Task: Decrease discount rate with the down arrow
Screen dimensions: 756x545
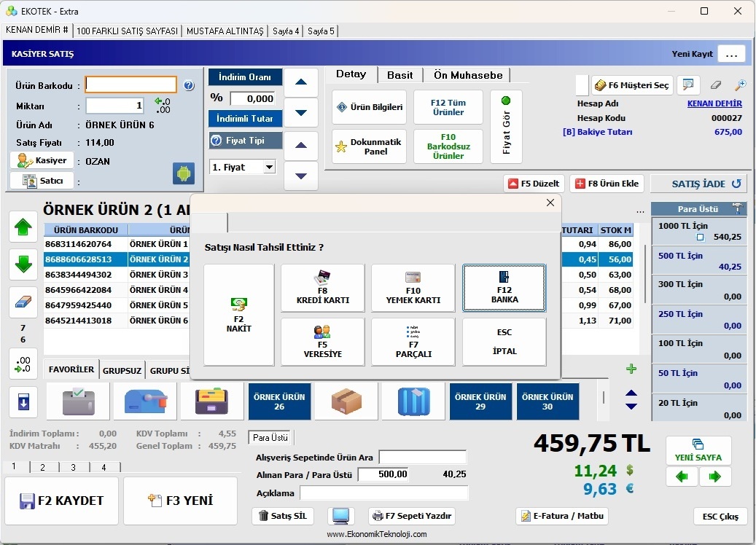Action: pos(301,113)
